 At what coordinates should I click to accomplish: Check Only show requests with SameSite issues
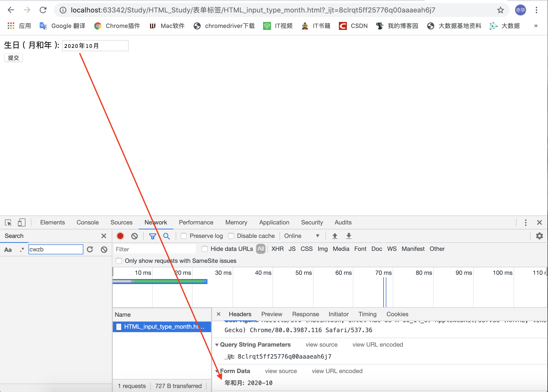pos(119,261)
